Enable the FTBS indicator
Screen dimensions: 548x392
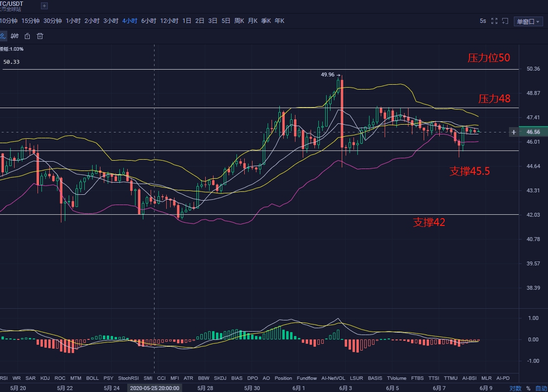(x=417, y=378)
